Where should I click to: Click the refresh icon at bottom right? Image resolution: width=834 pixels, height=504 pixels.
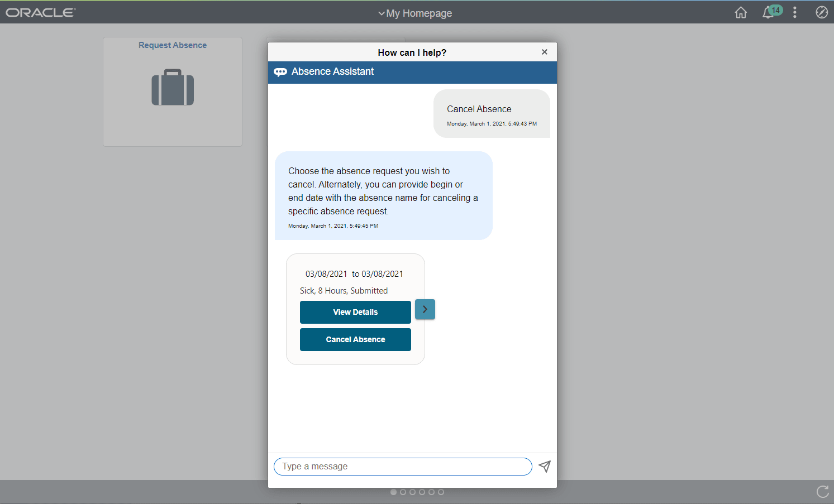tap(823, 491)
